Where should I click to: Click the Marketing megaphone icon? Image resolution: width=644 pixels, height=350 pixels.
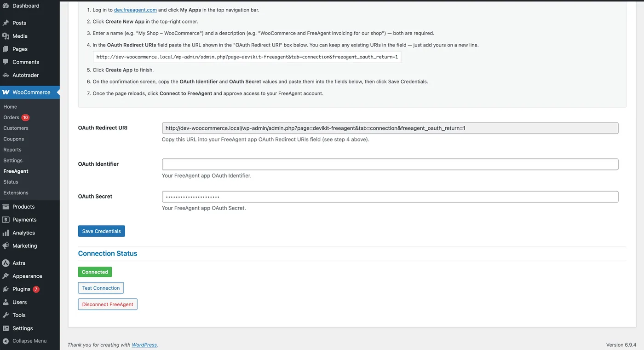tap(6, 246)
